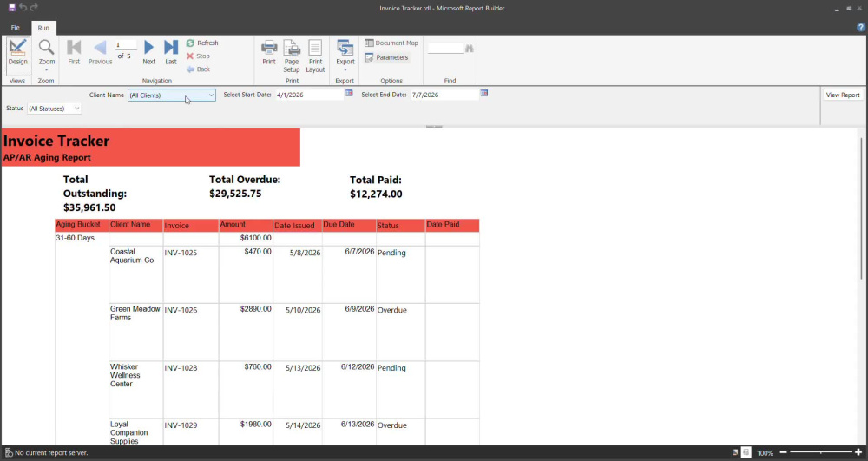The width and height of the screenshot is (868, 461).
Task: Open the Zoom magnifier tool
Action: 47,54
